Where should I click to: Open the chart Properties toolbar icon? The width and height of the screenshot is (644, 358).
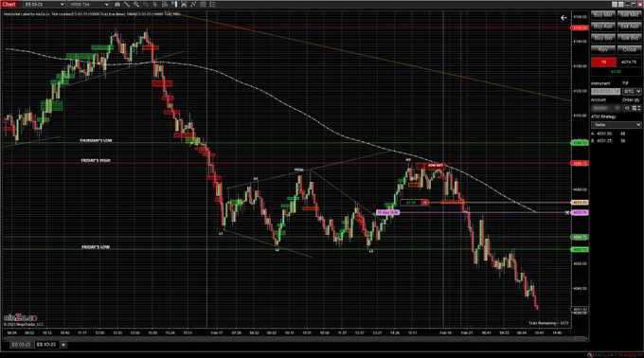[x=203, y=4]
